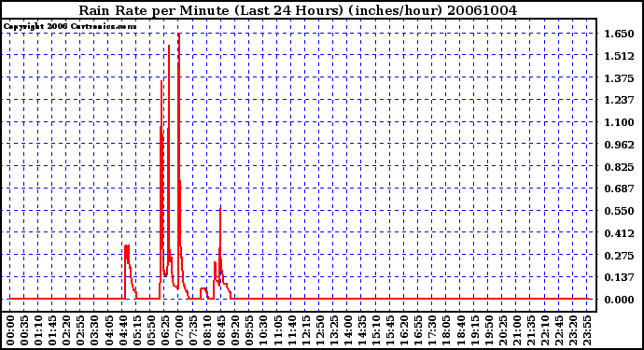
Task: Click the 22:45 time label
Action: pos(558,330)
